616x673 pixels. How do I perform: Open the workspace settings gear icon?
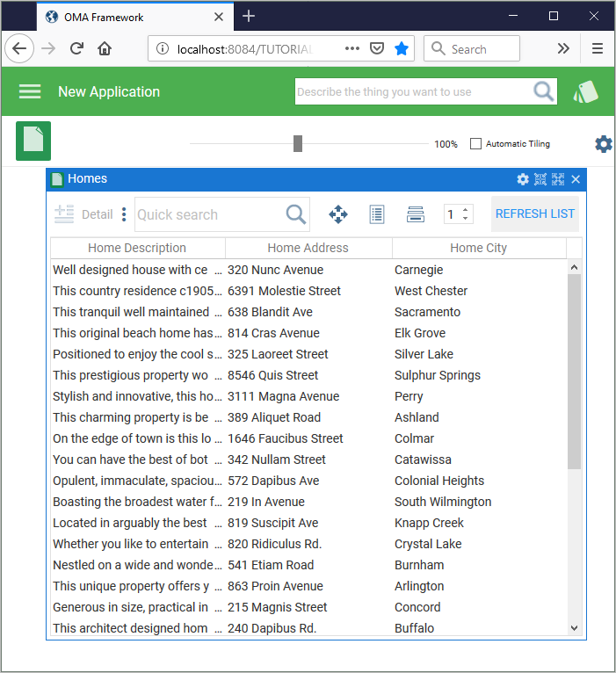coord(604,144)
